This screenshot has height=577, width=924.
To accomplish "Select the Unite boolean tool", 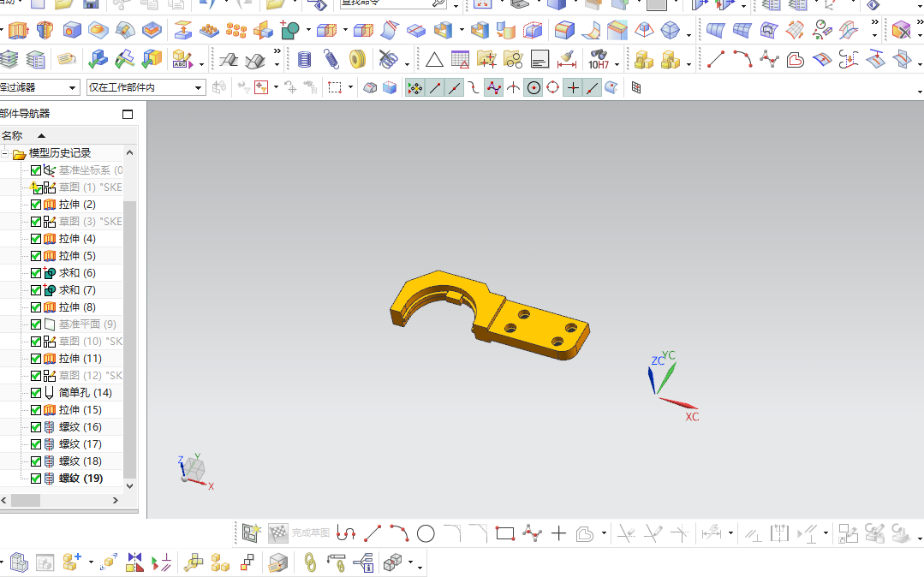I will 290,30.
